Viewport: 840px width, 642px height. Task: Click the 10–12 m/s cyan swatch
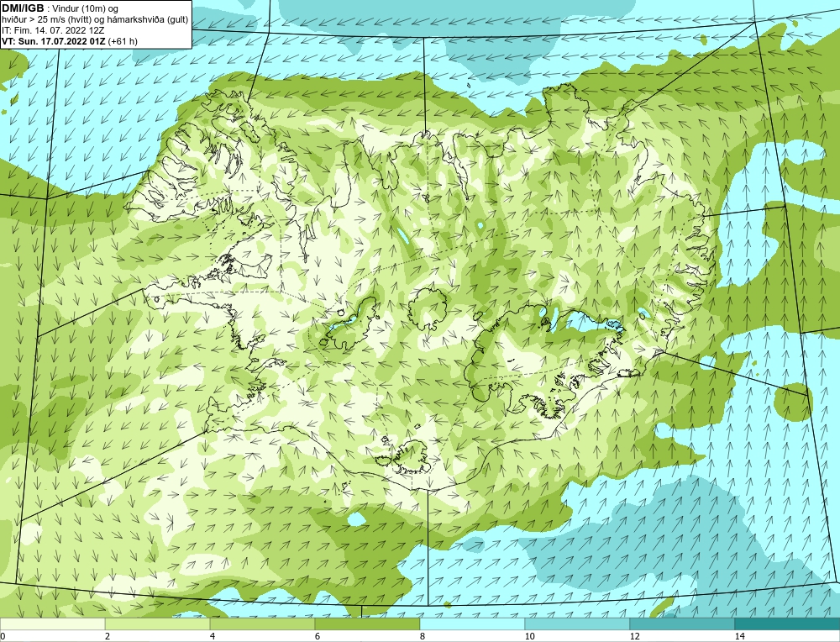coord(578,624)
